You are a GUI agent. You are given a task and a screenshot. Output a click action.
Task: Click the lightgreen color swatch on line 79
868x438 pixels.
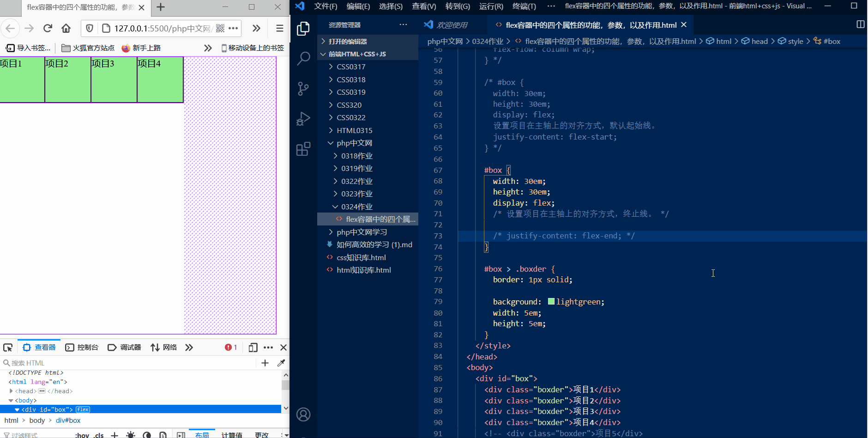point(550,301)
